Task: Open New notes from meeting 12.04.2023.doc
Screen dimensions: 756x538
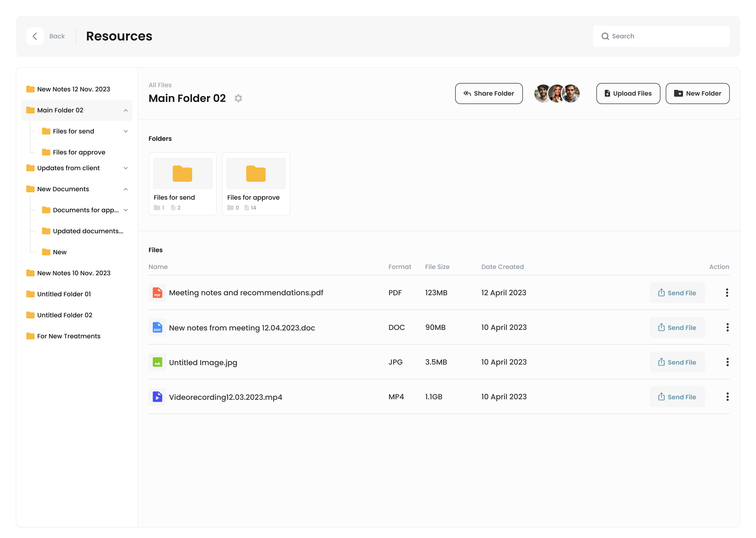Action: (242, 328)
